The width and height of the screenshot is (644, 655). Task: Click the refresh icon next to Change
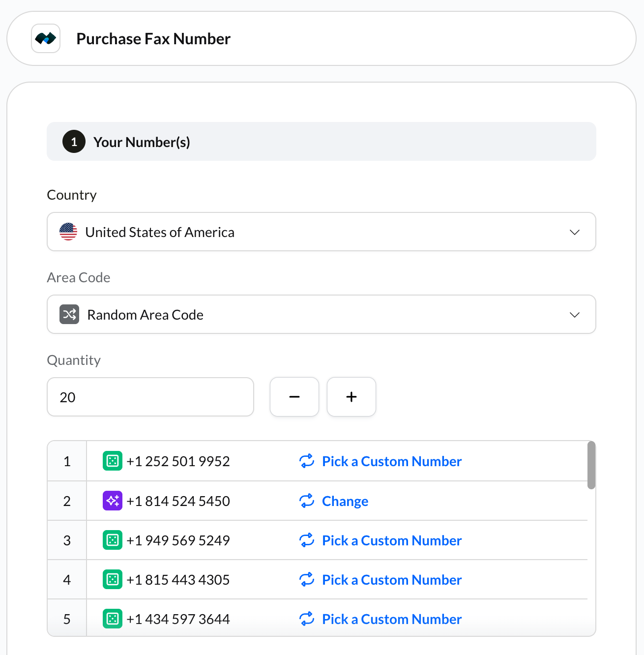point(306,501)
